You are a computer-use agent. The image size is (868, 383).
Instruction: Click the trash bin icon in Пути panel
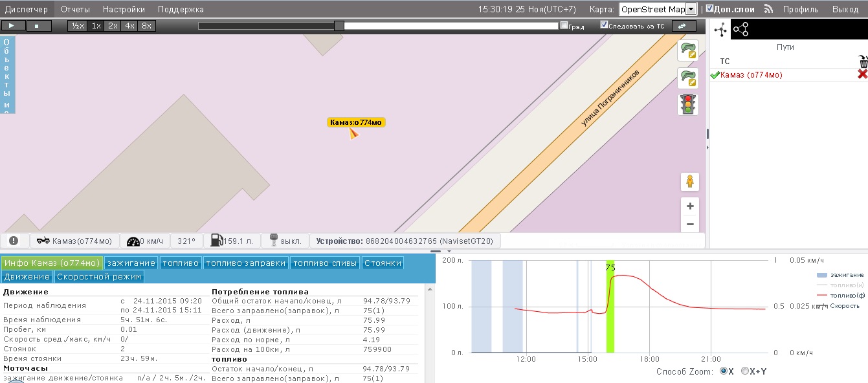click(x=862, y=61)
